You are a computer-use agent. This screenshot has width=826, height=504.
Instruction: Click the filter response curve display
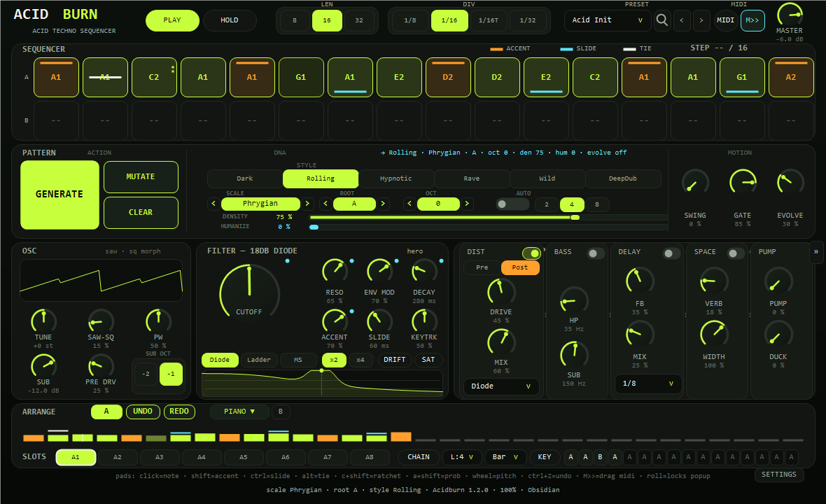pos(322,383)
